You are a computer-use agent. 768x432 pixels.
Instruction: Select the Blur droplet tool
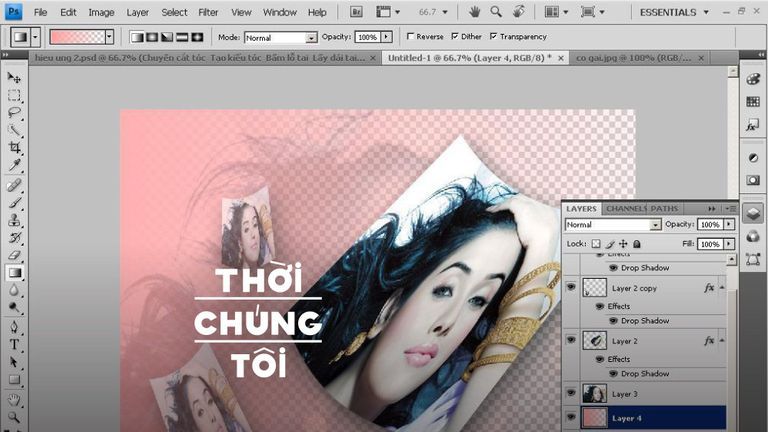(x=14, y=290)
